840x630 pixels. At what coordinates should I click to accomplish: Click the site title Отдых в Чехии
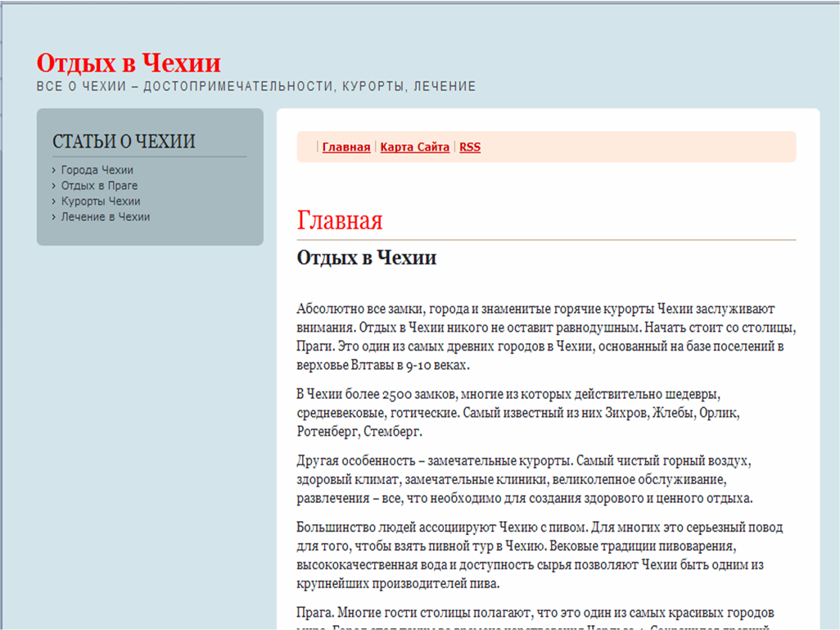[128, 62]
